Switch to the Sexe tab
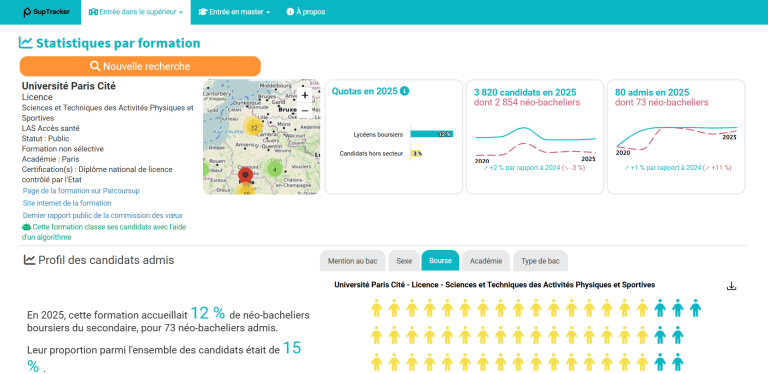Image resolution: width=768 pixels, height=374 pixels. coord(404,261)
